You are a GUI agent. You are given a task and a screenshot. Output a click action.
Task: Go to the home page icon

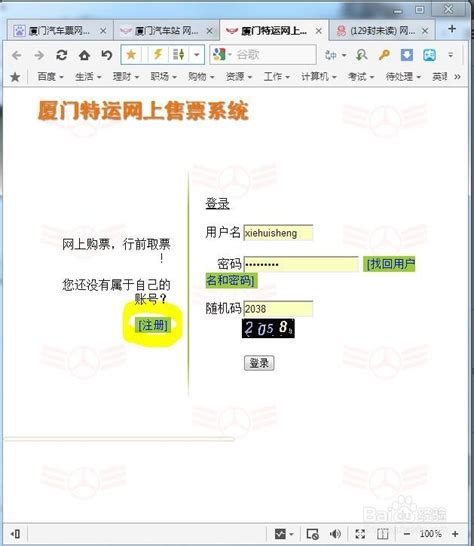[84, 55]
